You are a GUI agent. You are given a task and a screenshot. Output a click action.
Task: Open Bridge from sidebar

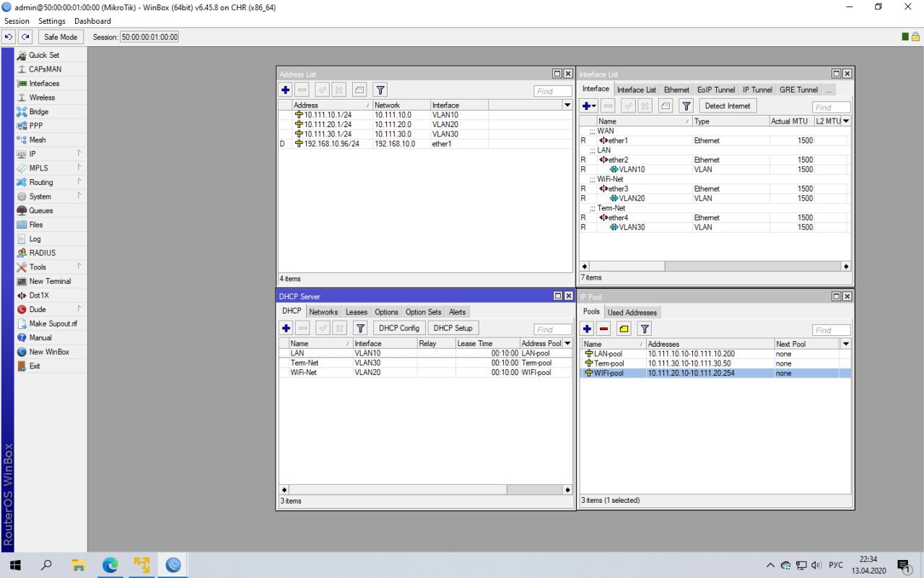pos(39,112)
